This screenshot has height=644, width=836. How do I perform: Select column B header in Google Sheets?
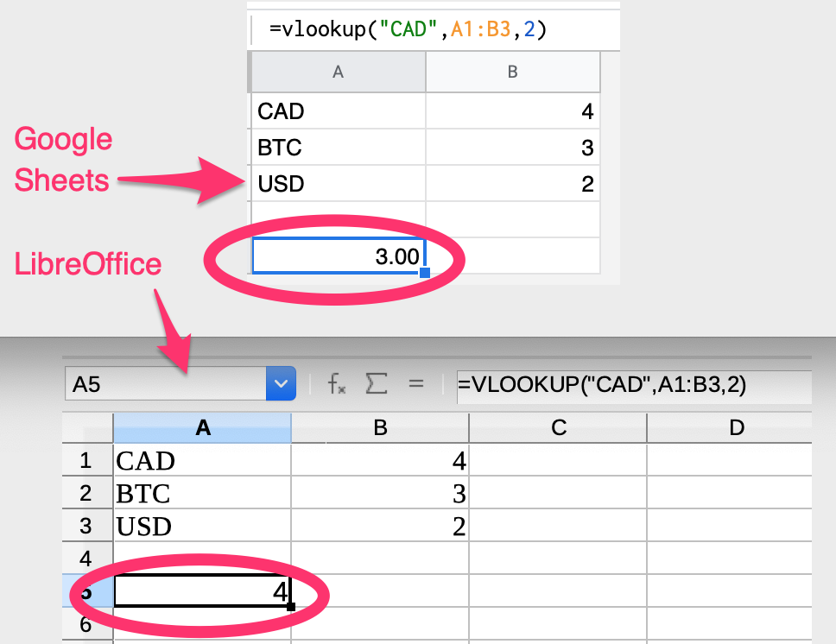[x=513, y=72]
